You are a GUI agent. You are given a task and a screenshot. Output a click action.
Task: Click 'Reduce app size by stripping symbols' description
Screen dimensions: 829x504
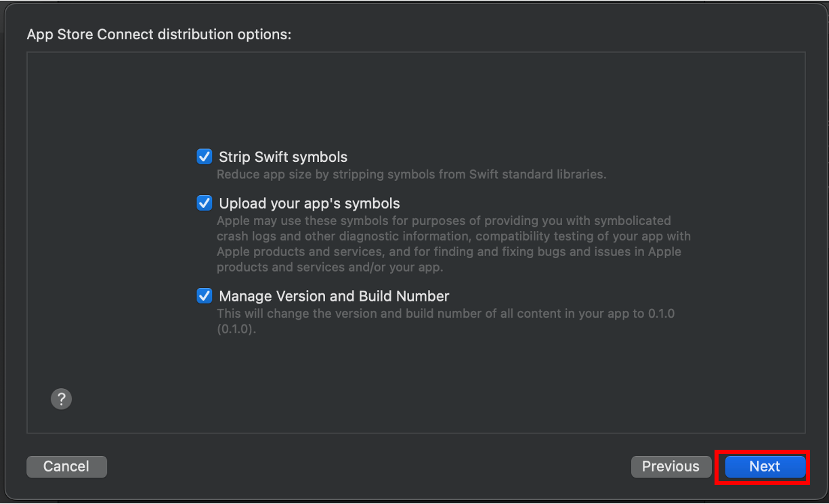coord(411,174)
